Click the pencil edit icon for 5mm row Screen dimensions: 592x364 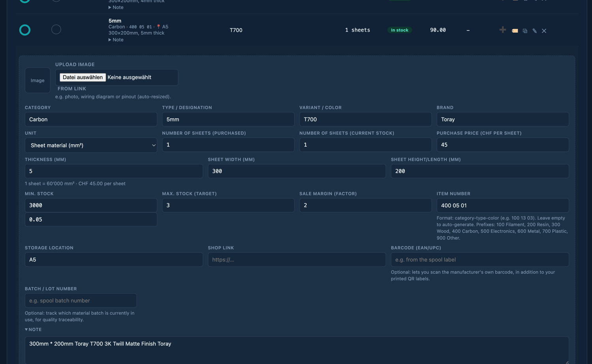[x=534, y=31]
